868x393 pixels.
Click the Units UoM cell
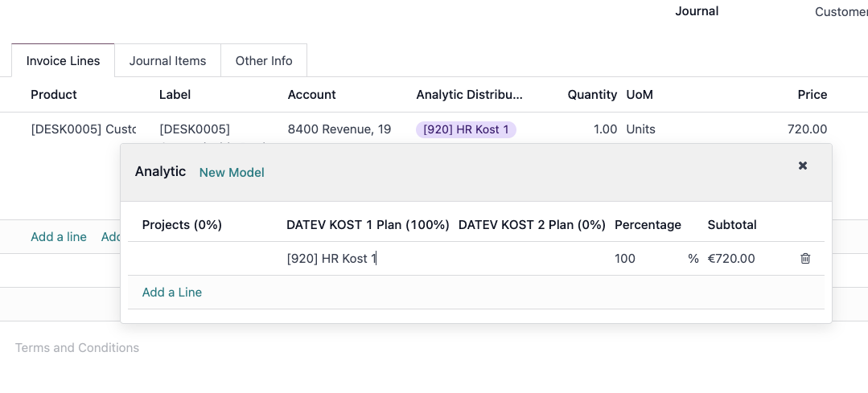640,129
